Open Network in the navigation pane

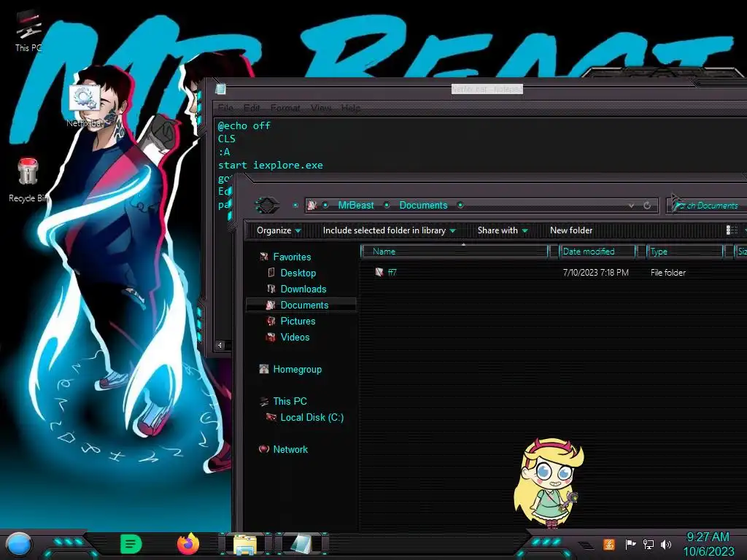290,449
